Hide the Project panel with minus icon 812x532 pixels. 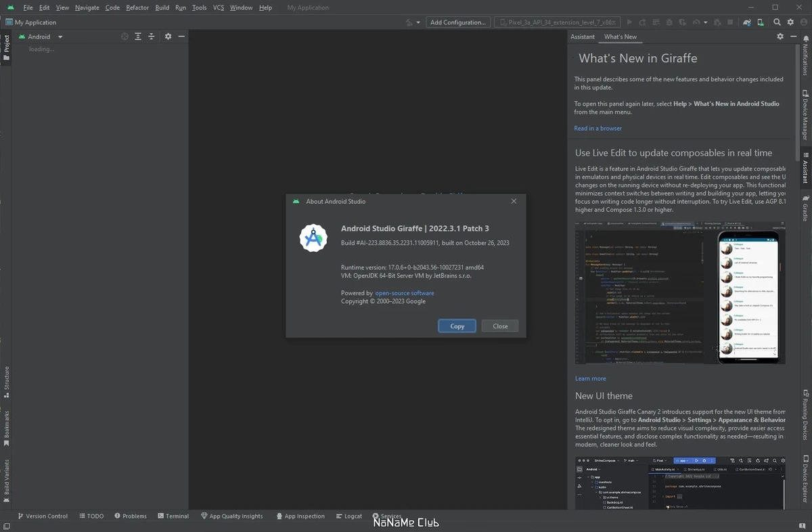(181, 37)
